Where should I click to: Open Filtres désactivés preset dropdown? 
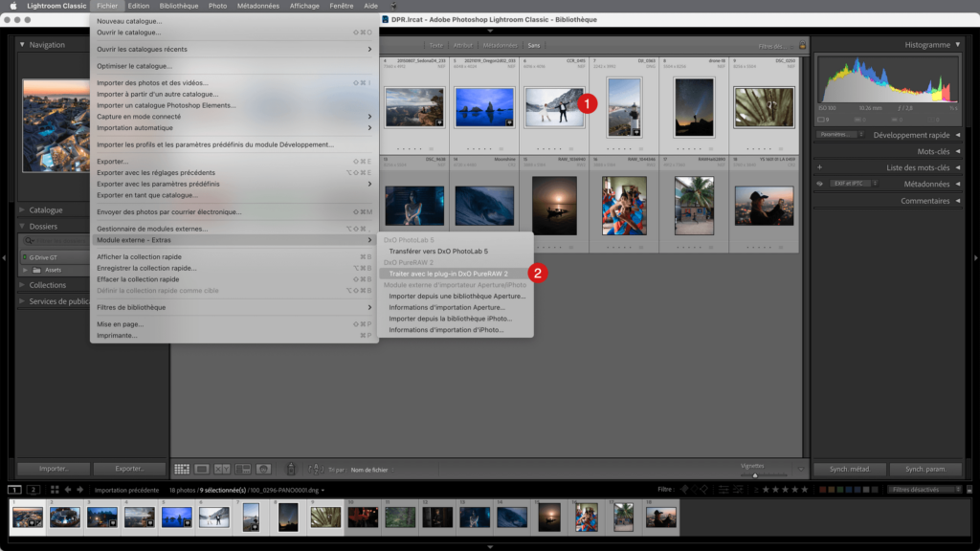(924, 489)
